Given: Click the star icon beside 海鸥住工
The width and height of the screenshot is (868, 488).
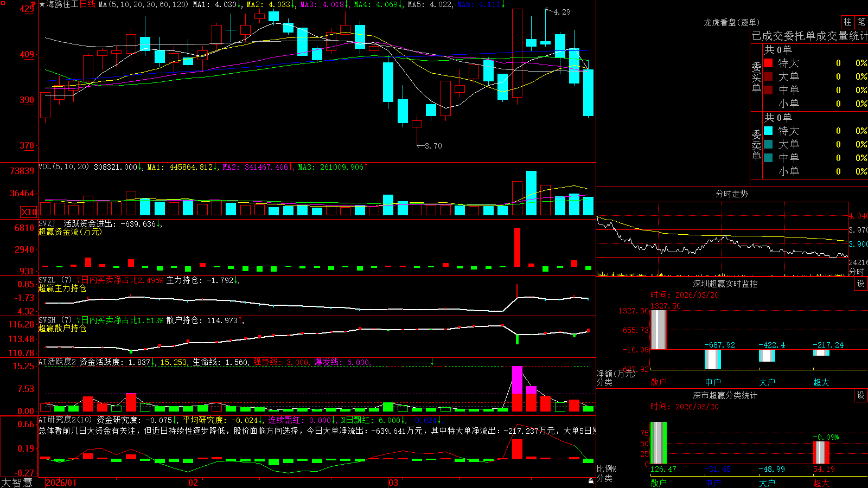Looking at the screenshot, I should pos(42,4).
